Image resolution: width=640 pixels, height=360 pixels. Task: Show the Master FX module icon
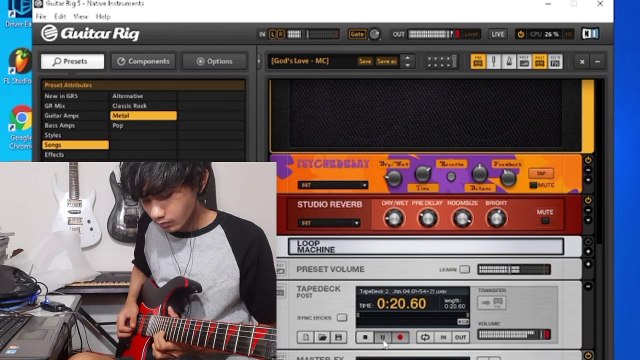(555, 62)
